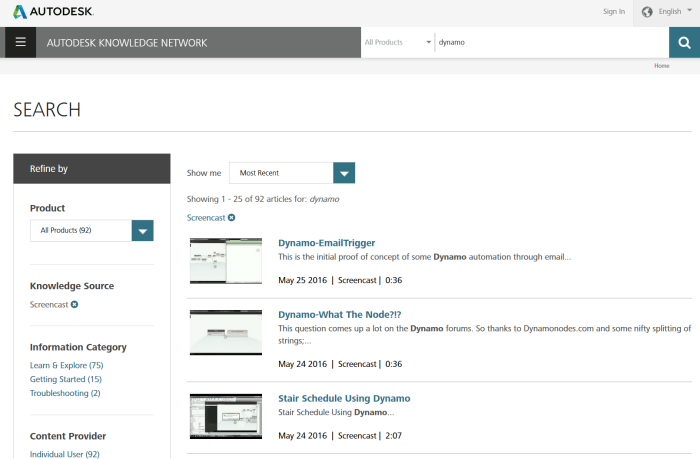Viewport: 700px width, 459px height.
Task: Filter by Troubleshooting (2)
Action: tap(65, 393)
